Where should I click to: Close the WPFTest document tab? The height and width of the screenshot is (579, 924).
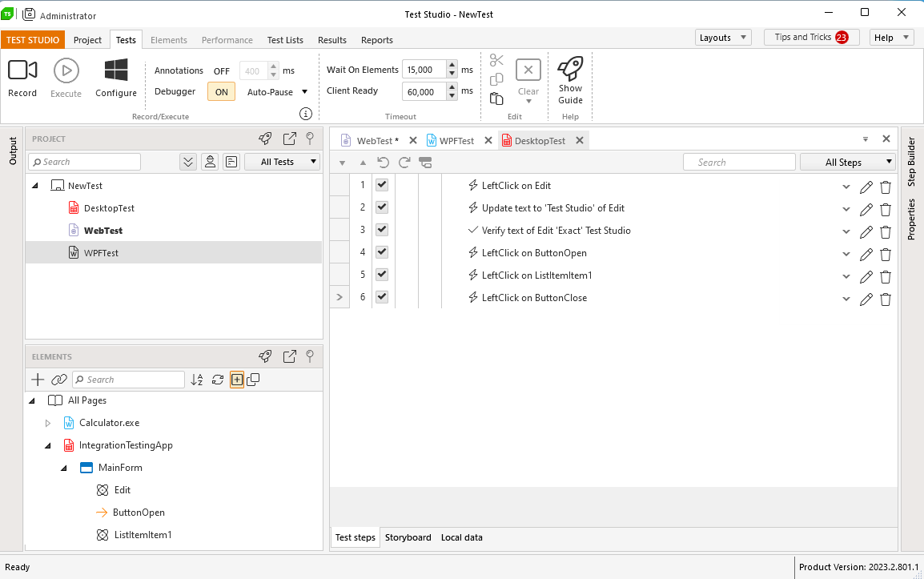488,140
